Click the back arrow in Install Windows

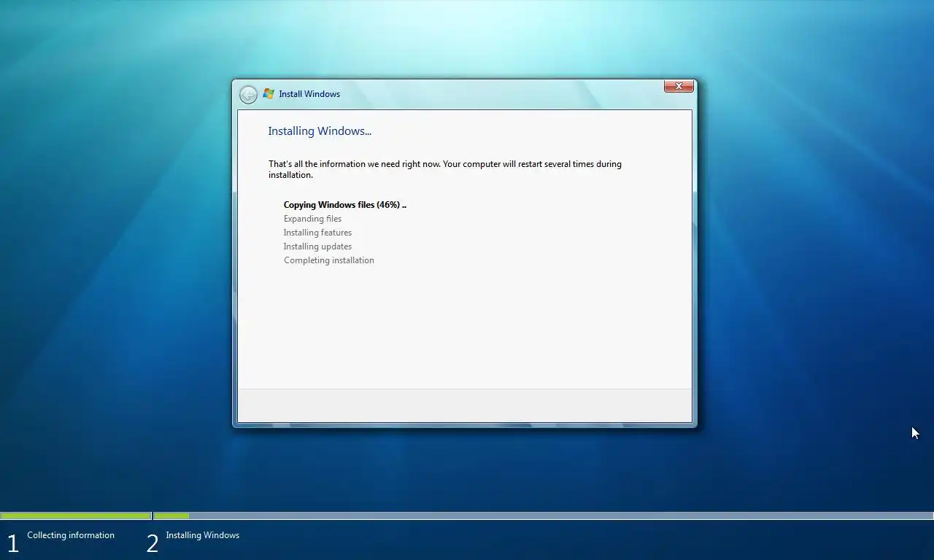(248, 94)
